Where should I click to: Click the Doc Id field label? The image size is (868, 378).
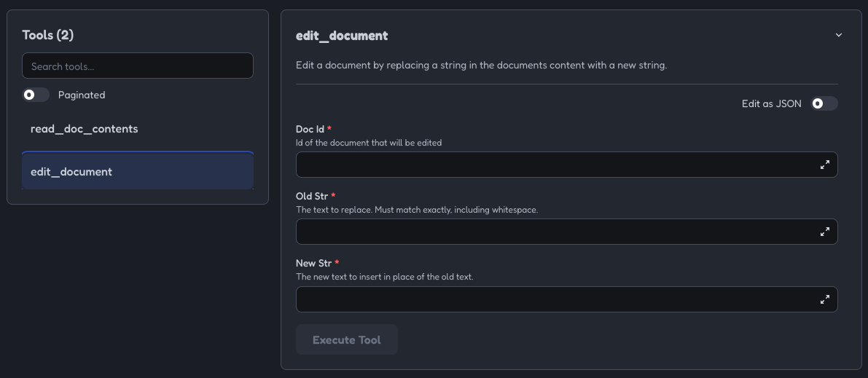310,129
